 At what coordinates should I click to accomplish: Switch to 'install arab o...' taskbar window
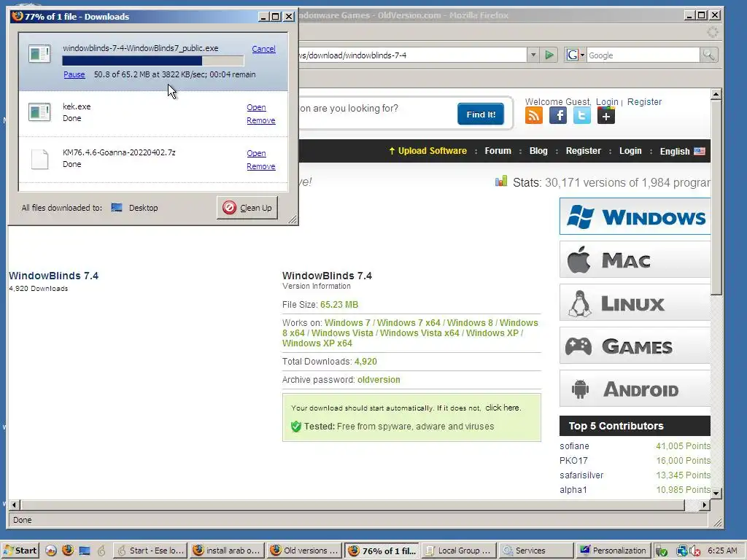228,551
